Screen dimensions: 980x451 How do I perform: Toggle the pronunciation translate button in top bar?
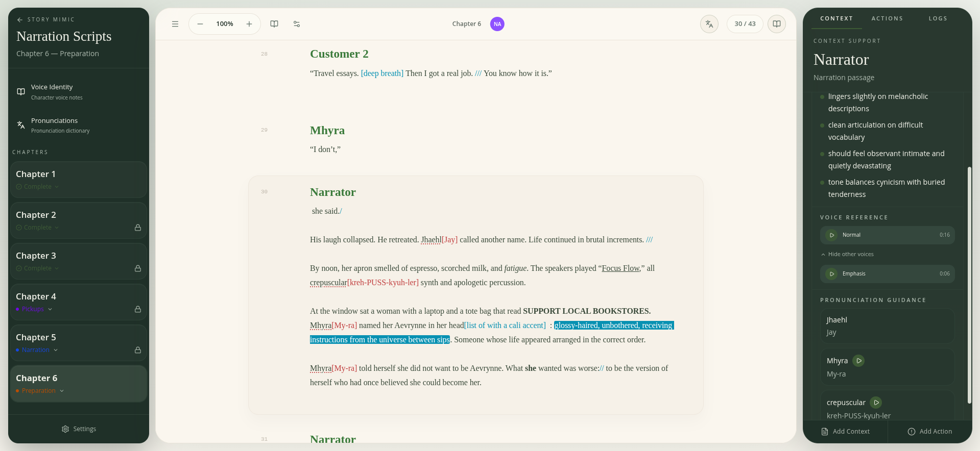(709, 24)
